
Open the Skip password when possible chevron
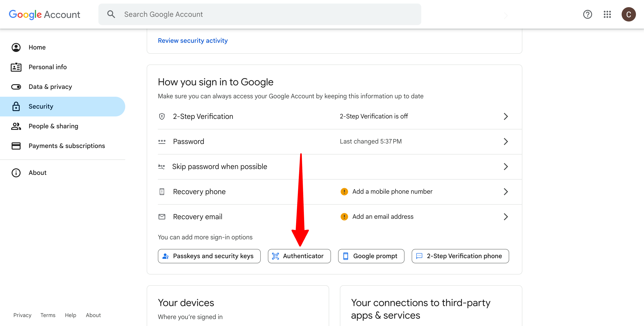coord(506,167)
